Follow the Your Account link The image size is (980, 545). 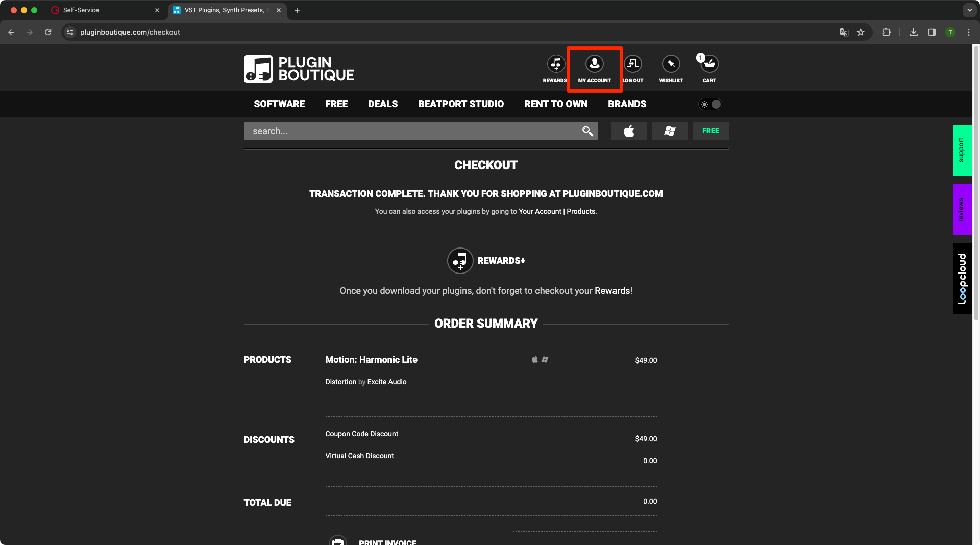click(x=540, y=211)
